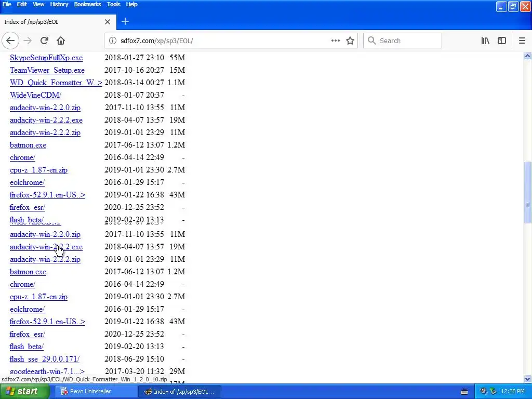The height and width of the screenshot is (399, 532).
Task: Click the date 2017-03-20 11:32
Action: (x=134, y=371)
